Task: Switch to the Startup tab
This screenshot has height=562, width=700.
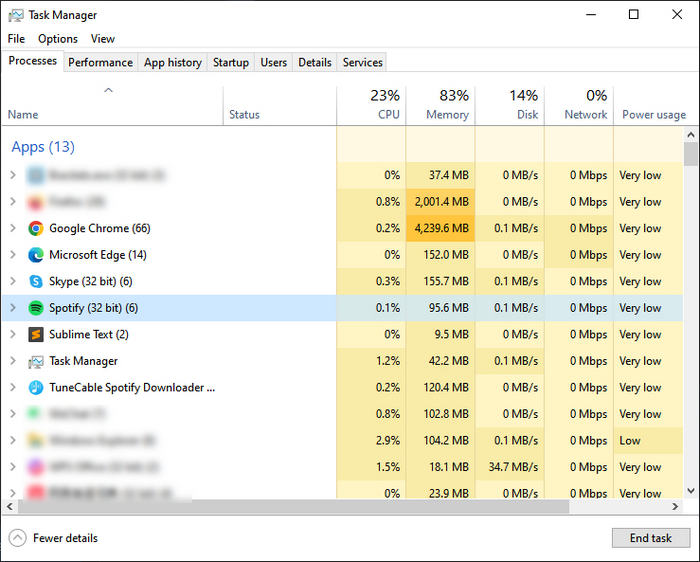Action: [231, 62]
